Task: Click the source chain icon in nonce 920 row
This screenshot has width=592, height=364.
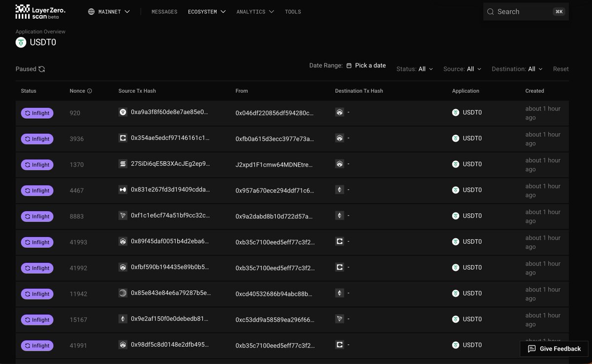Action: coord(123,112)
